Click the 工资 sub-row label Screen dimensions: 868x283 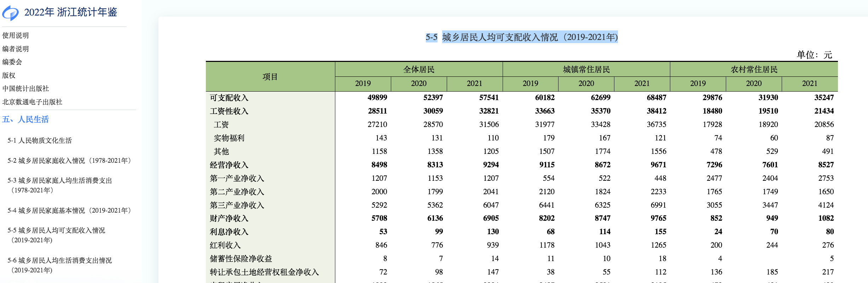tap(221, 125)
